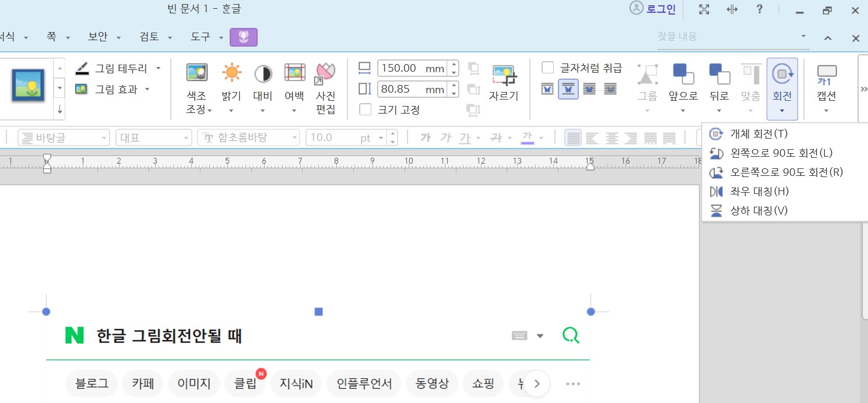Toggle right paragraph alignment
The image size is (868, 403).
[x=631, y=138]
